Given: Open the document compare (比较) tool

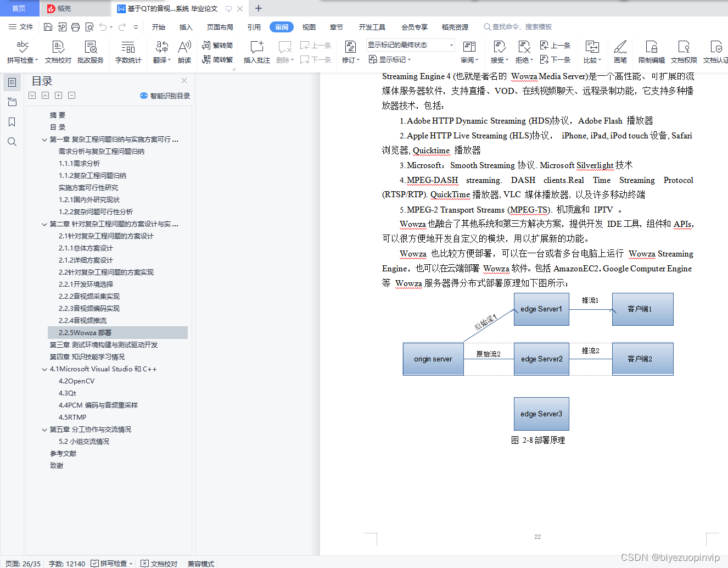Looking at the screenshot, I should pos(591,52).
